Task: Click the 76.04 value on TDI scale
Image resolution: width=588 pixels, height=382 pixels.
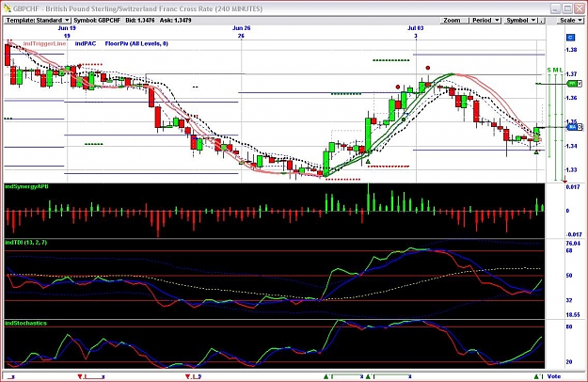Action: [573, 244]
